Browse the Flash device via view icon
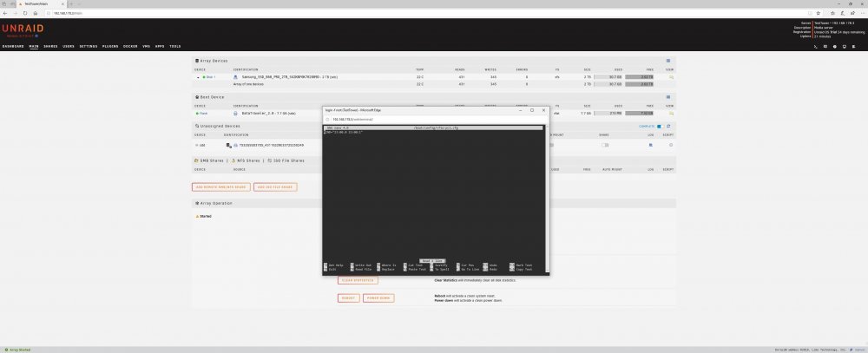This screenshot has width=868, height=353. pyautogui.click(x=671, y=113)
